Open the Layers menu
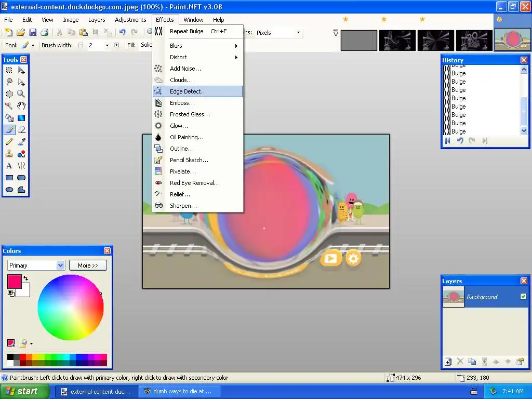 tap(97, 20)
